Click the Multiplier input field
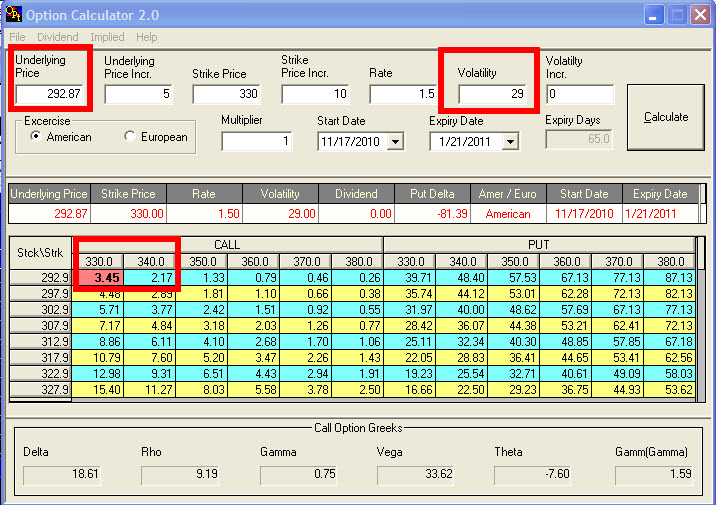Image resolution: width=716 pixels, height=505 pixels. 257,141
